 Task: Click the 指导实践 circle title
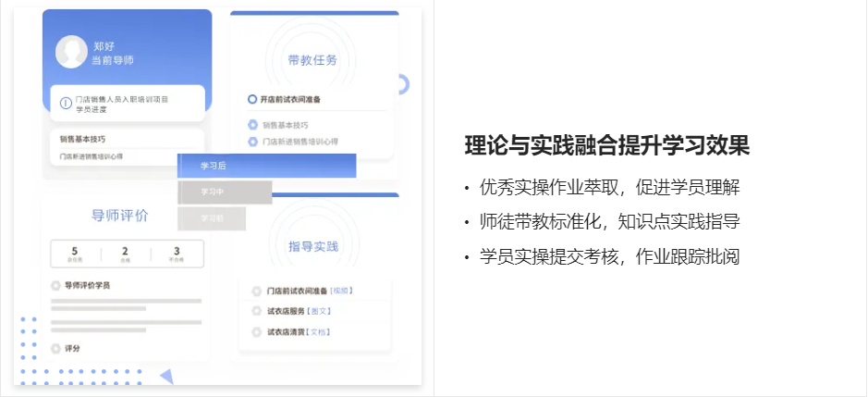click(313, 247)
